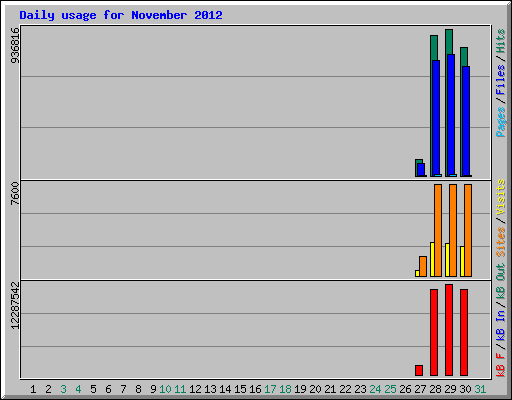Click the orange 'Sites' legend label
The width and height of the screenshot is (512, 400).
(500, 242)
